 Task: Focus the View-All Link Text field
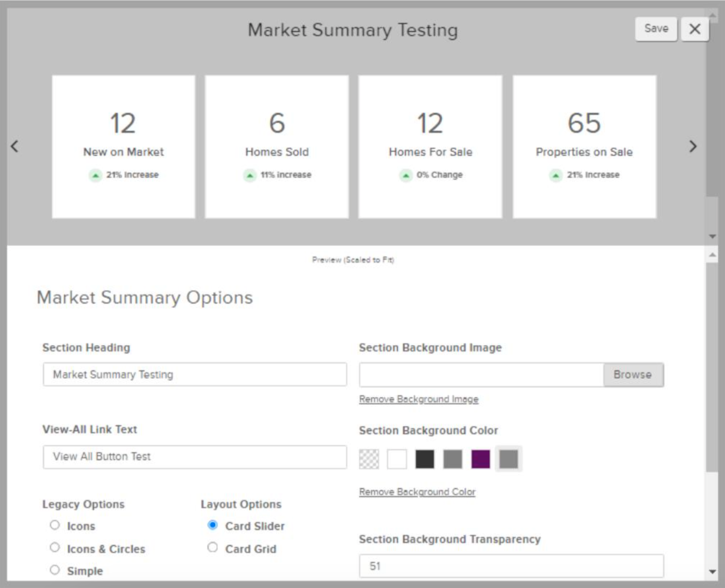click(195, 457)
